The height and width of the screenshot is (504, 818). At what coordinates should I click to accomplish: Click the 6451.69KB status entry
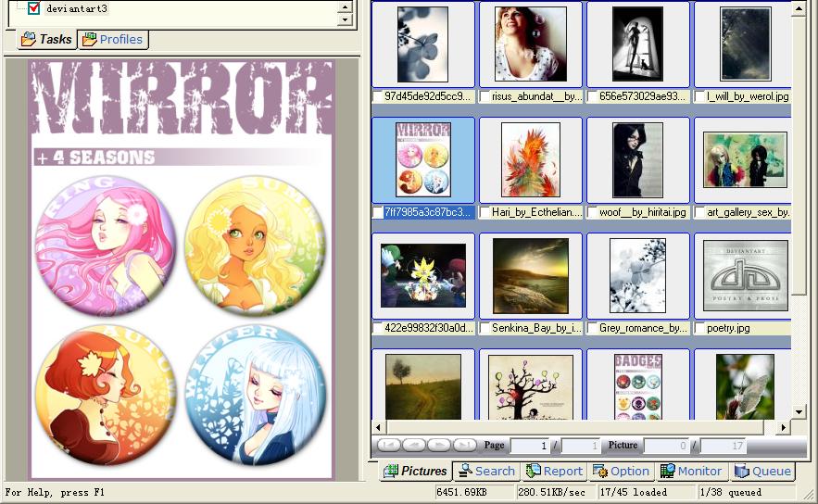coord(461,493)
